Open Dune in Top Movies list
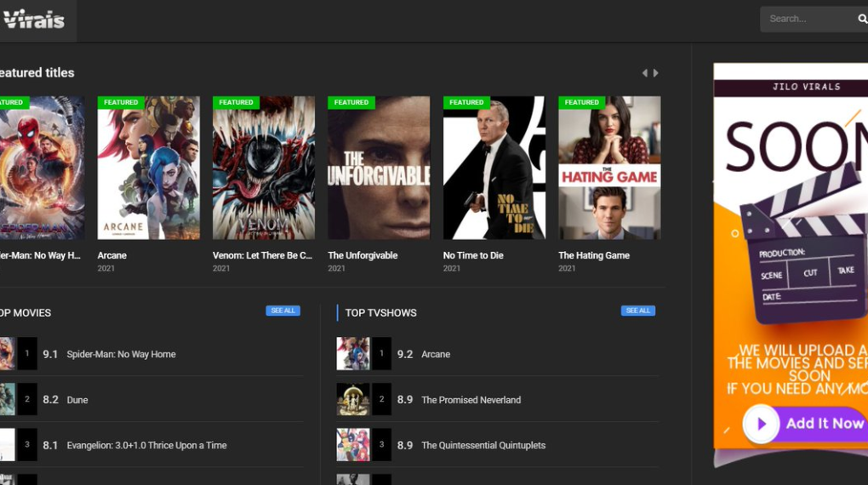 [x=77, y=400]
